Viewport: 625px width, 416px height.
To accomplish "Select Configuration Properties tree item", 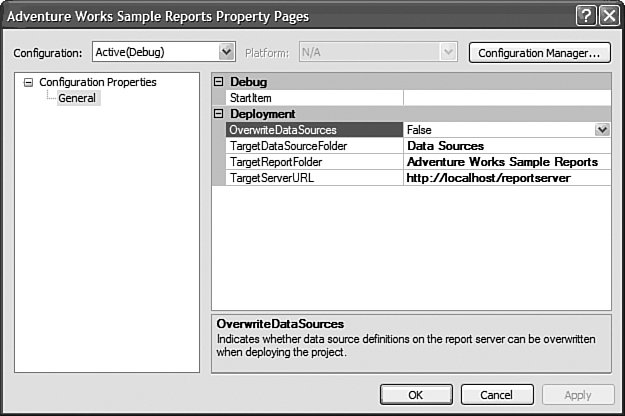I will 98,82.
